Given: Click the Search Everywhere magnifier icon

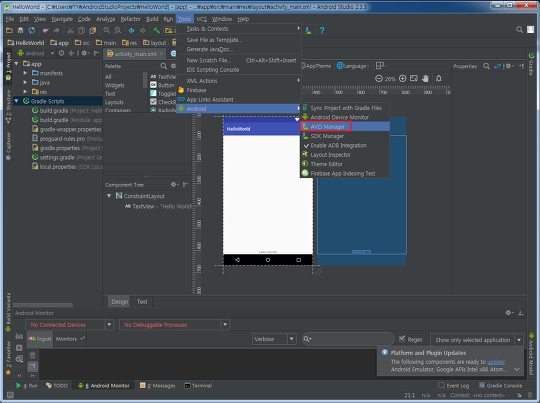Looking at the screenshot, I should click(519, 30).
